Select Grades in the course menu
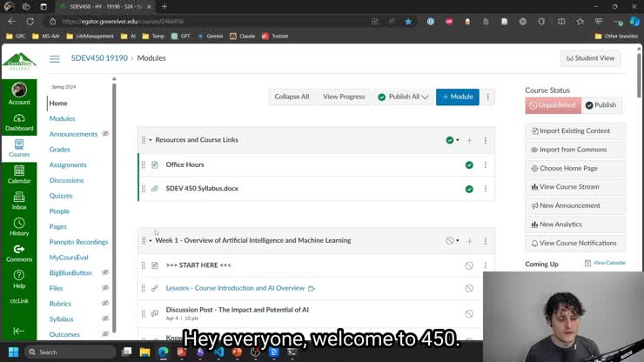 click(60, 150)
